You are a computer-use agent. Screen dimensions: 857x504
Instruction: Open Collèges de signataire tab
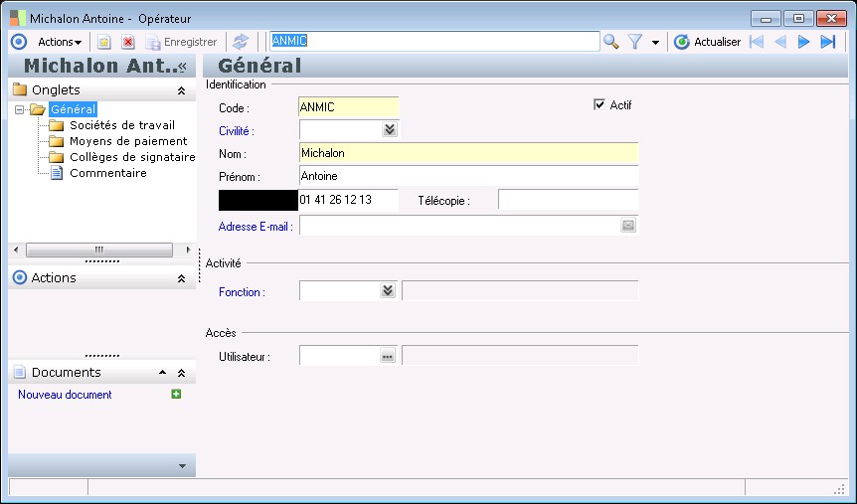click(132, 157)
